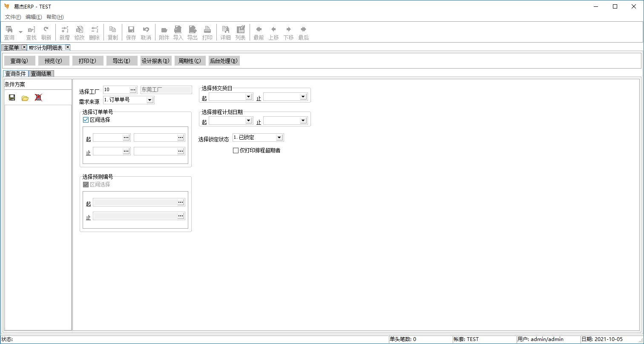Close the MPS计划明细表 tab
The image size is (644, 344).
point(67,47)
